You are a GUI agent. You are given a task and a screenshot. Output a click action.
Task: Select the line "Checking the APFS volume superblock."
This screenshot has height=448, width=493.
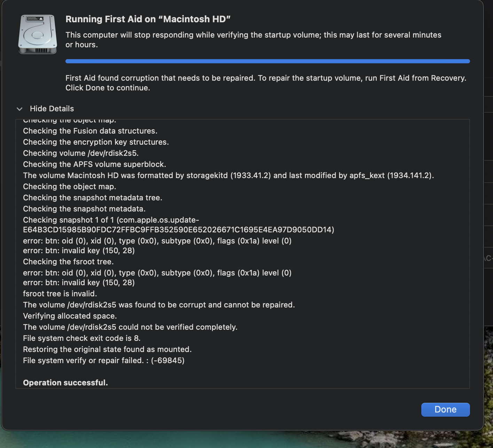(94, 164)
